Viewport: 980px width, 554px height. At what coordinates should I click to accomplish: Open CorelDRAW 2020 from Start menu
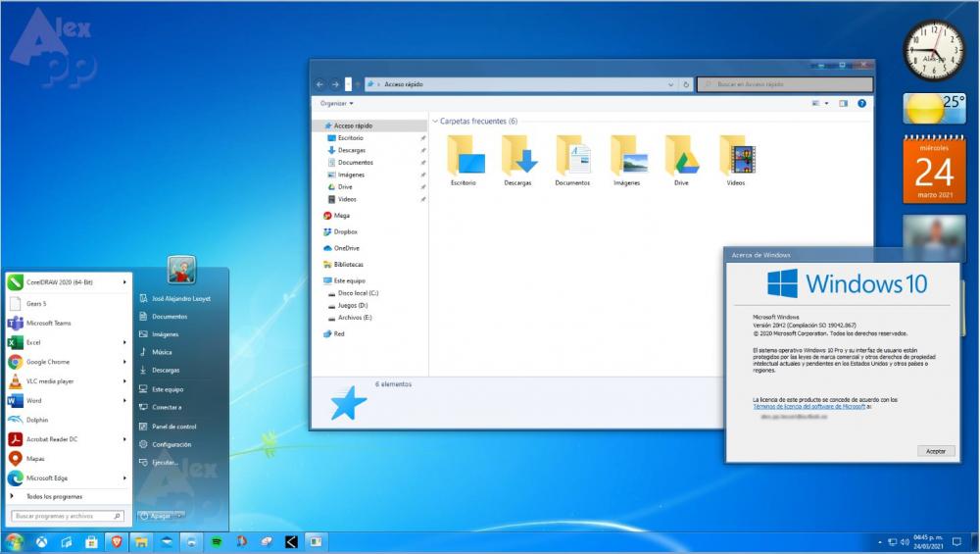point(69,282)
